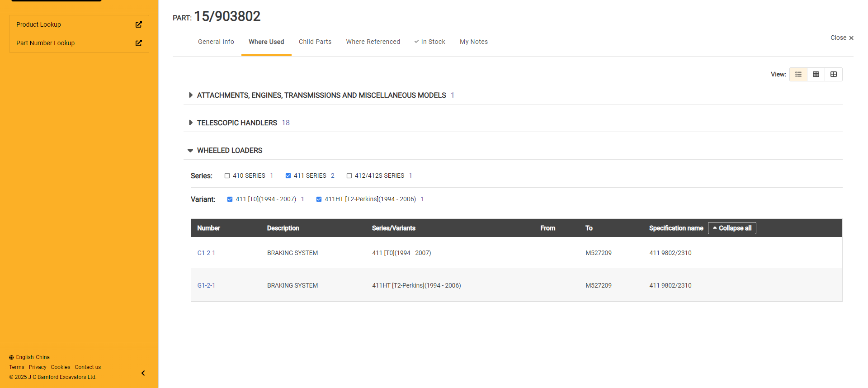
Task: Open Product Lookup external link icon
Action: click(139, 24)
